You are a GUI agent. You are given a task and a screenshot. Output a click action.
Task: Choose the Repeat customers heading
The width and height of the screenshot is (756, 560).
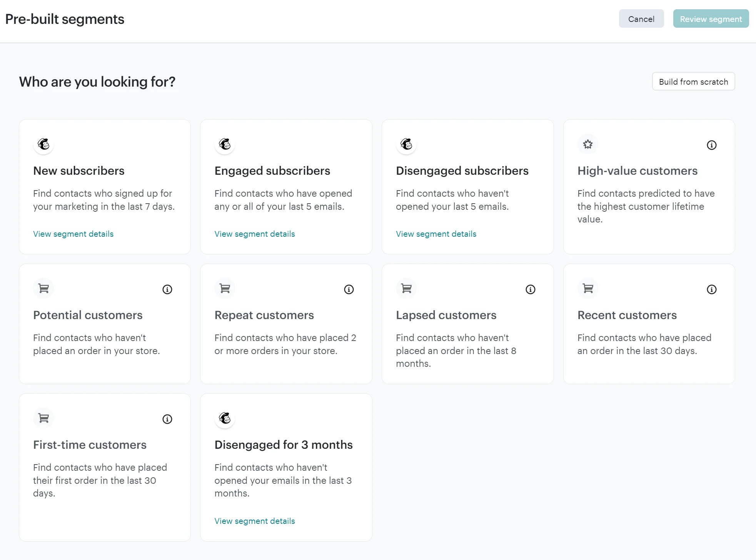pos(264,315)
